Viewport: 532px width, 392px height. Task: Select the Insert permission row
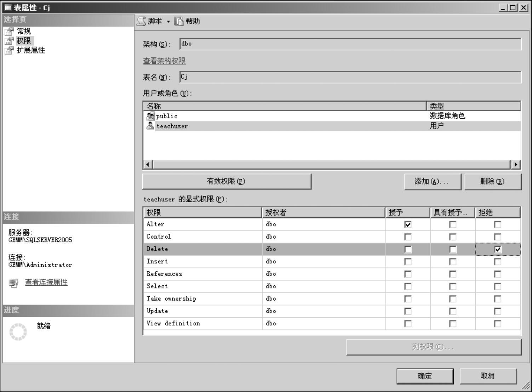(332, 262)
